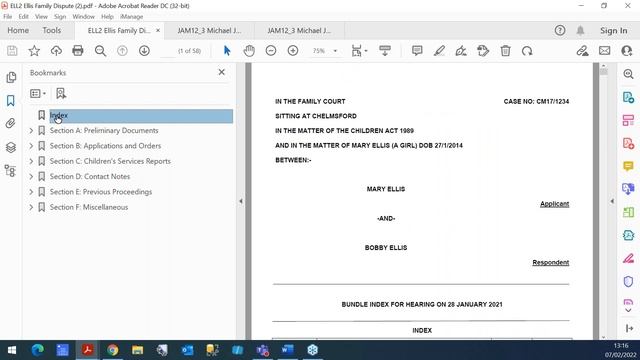
Task: Open the notifications bell
Action: tap(580, 31)
